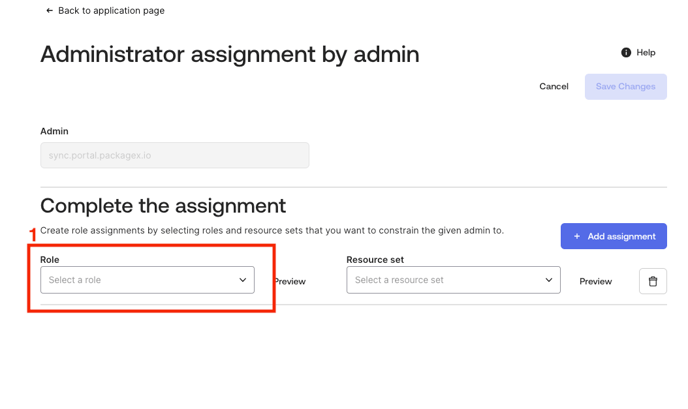Click the Add assignment button label

(621, 236)
